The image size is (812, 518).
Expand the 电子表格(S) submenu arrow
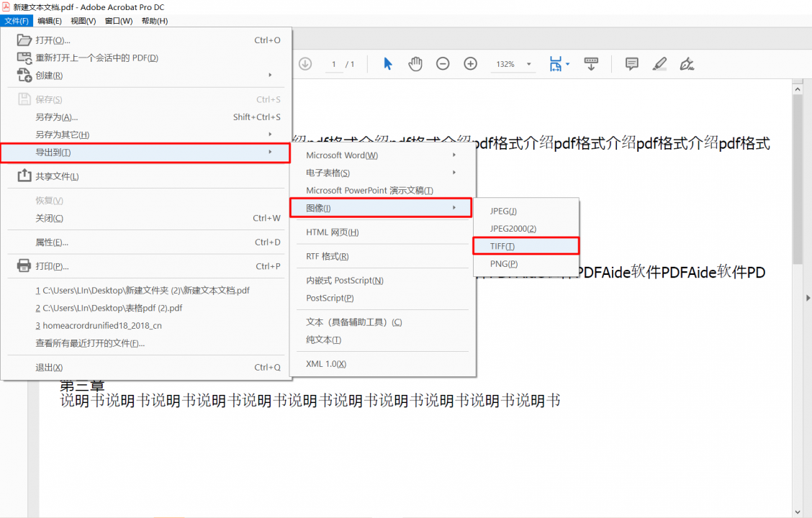(454, 173)
